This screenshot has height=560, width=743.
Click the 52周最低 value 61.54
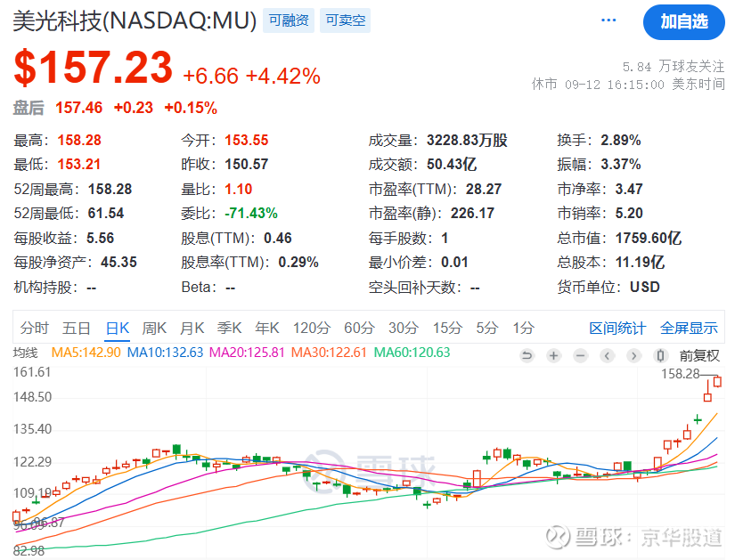click(x=106, y=214)
